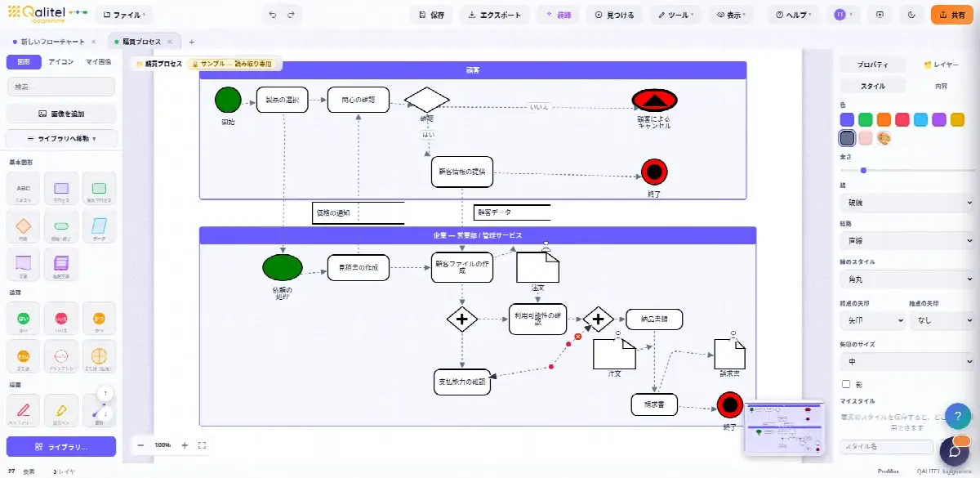The width and height of the screenshot is (980, 478).
Task: Switch to the マイ画像 tab
Action: pyautogui.click(x=99, y=62)
